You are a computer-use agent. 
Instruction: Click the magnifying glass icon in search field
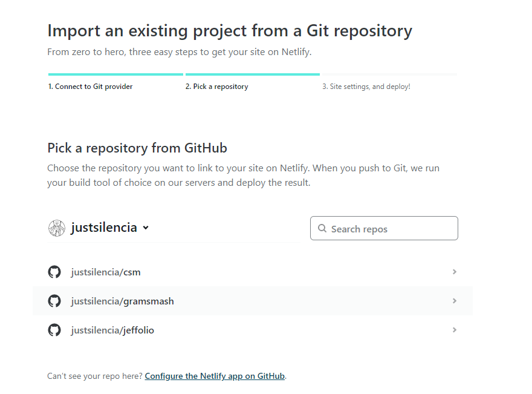pos(322,228)
